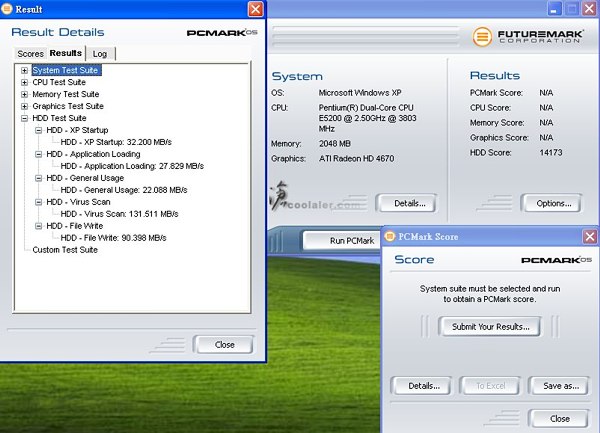Close the Result Details dialog with Close button
The width and height of the screenshot is (600, 433).
pyautogui.click(x=224, y=345)
